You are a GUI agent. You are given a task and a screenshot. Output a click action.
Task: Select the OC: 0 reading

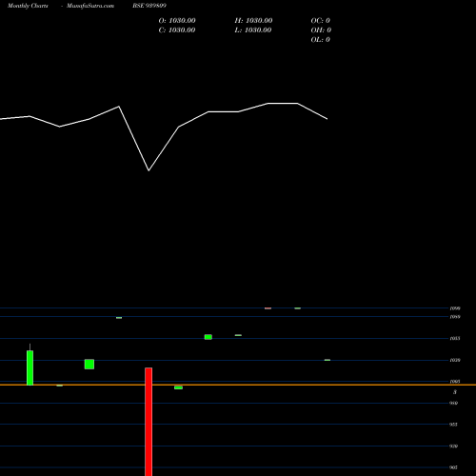[321, 21]
